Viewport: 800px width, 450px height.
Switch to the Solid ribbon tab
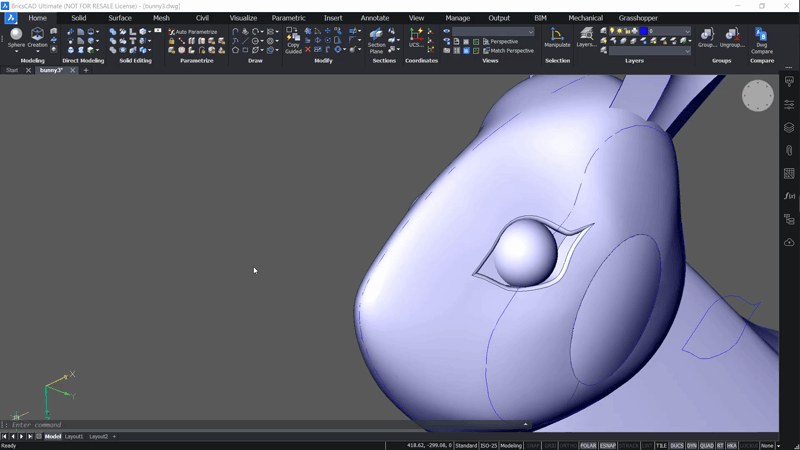tap(79, 18)
